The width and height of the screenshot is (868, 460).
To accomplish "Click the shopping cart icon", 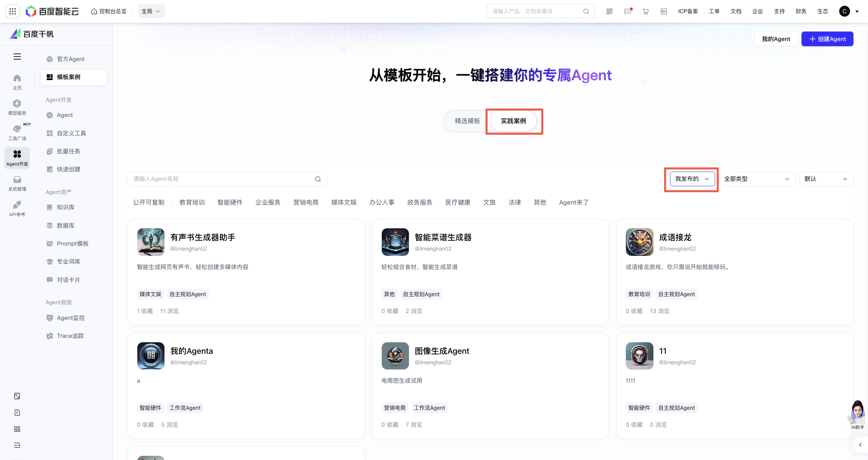I will click(x=646, y=11).
